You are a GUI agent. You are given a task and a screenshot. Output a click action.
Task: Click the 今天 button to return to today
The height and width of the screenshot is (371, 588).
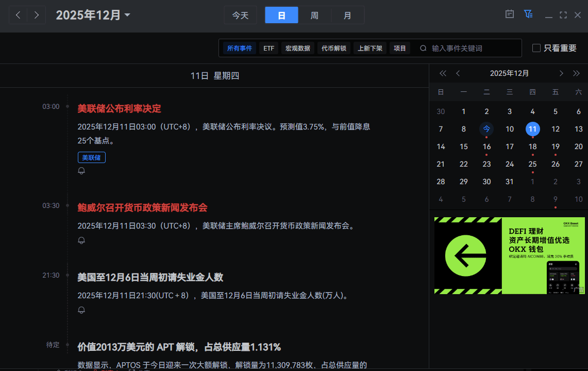[x=240, y=15]
